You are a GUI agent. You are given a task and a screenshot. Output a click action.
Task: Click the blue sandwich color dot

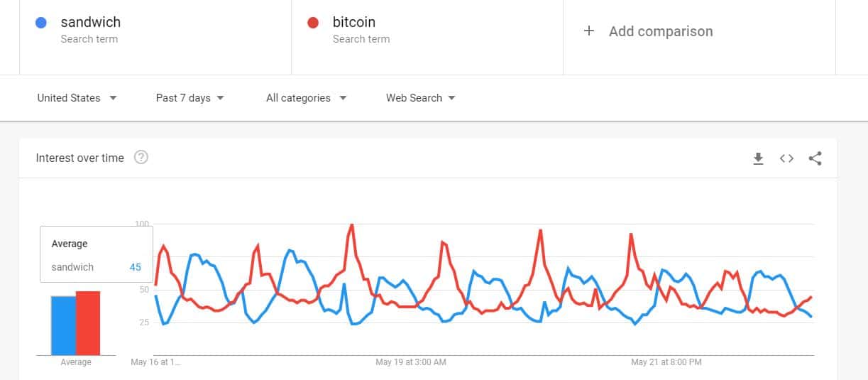click(x=41, y=23)
